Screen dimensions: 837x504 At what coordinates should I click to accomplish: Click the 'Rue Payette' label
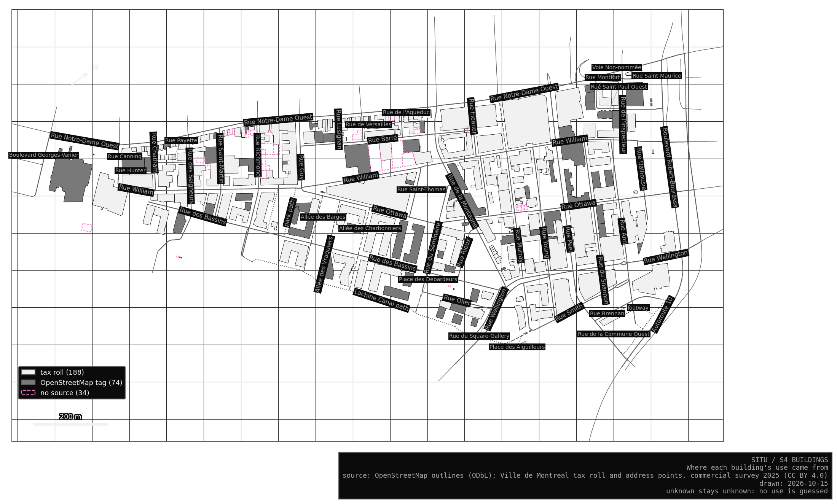(x=181, y=140)
